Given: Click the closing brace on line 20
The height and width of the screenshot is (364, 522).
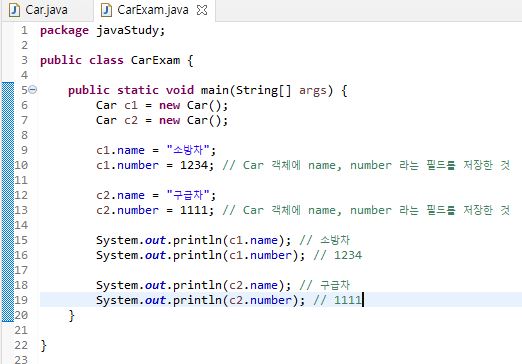Looking at the screenshot, I should (x=71, y=315).
